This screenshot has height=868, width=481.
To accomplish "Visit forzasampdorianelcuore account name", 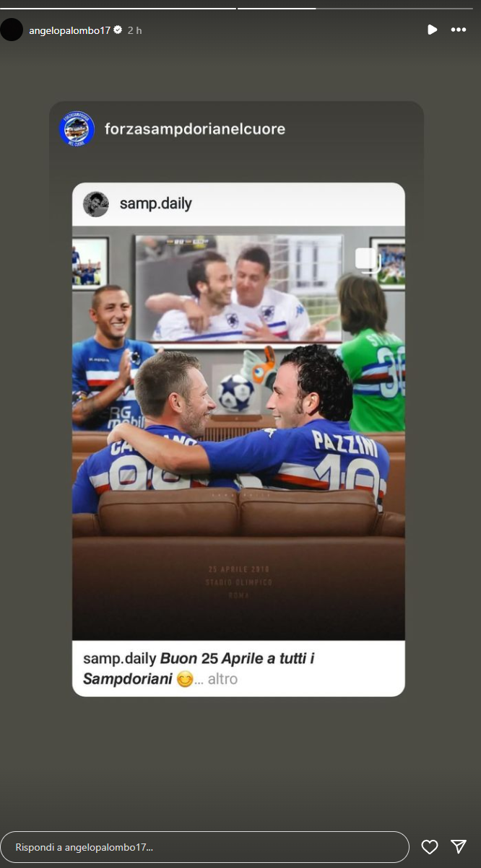I will click(x=195, y=129).
